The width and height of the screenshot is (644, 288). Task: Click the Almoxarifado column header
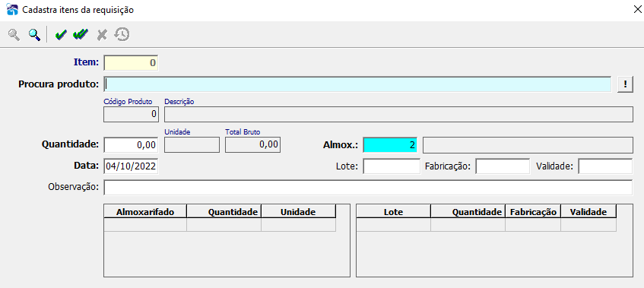pos(145,212)
